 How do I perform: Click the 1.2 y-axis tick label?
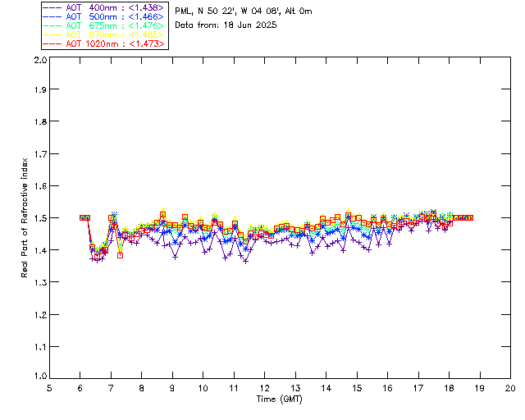pos(40,315)
